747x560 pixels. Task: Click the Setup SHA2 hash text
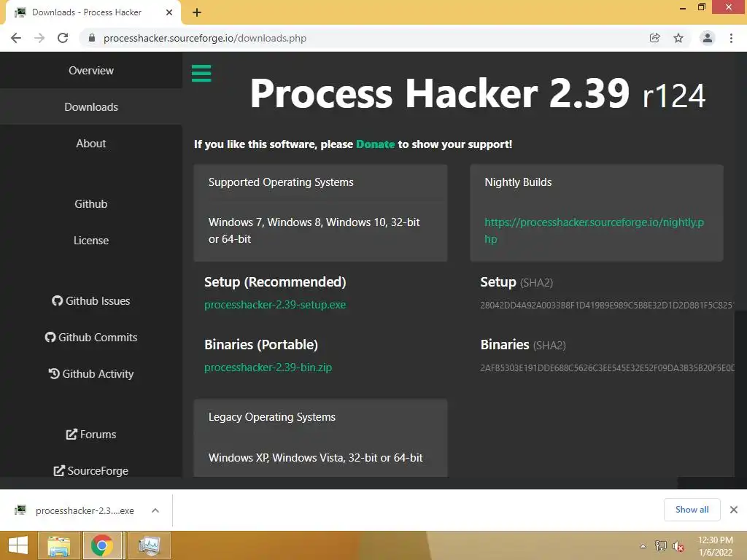pyautogui.click(x=608, y=306)
